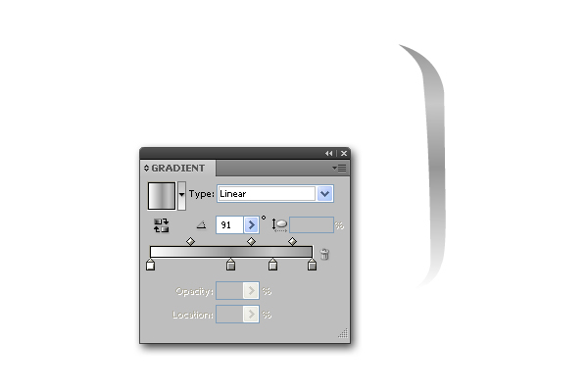The height and width of the screenshot is (392, 588).
Task: Close the Gradient panel
Action: (344, 153)
